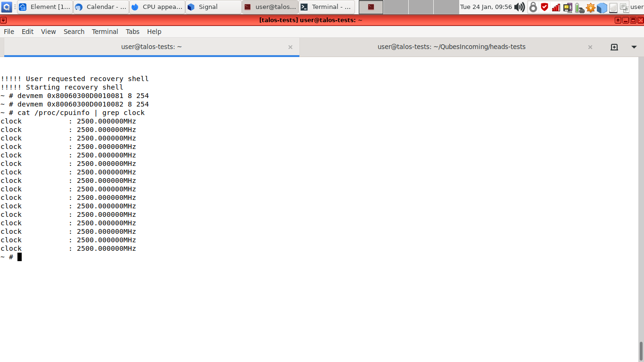Viewport: 644px width, 362px height.
Task: Click the padlock tray icon
Action: [x=533, y=7]
